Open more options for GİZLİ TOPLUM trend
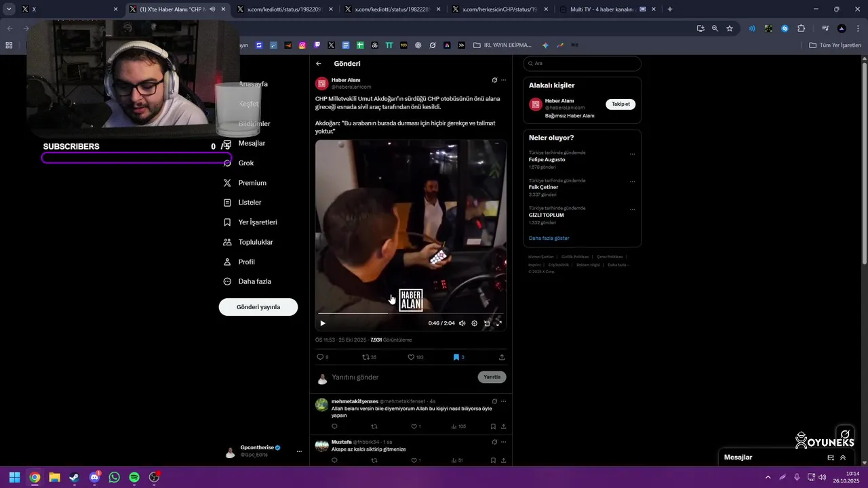The image size is (868, 488). tap(632, 209)
